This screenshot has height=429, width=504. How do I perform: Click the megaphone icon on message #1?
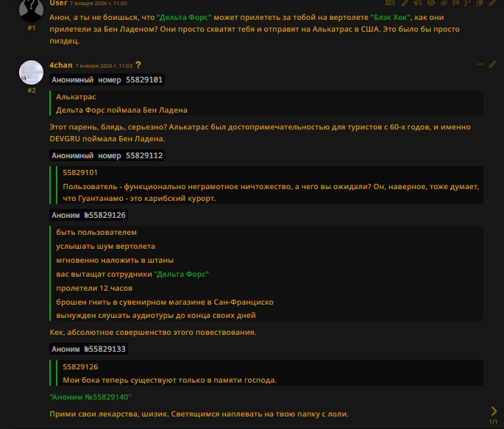click(417, 2)
